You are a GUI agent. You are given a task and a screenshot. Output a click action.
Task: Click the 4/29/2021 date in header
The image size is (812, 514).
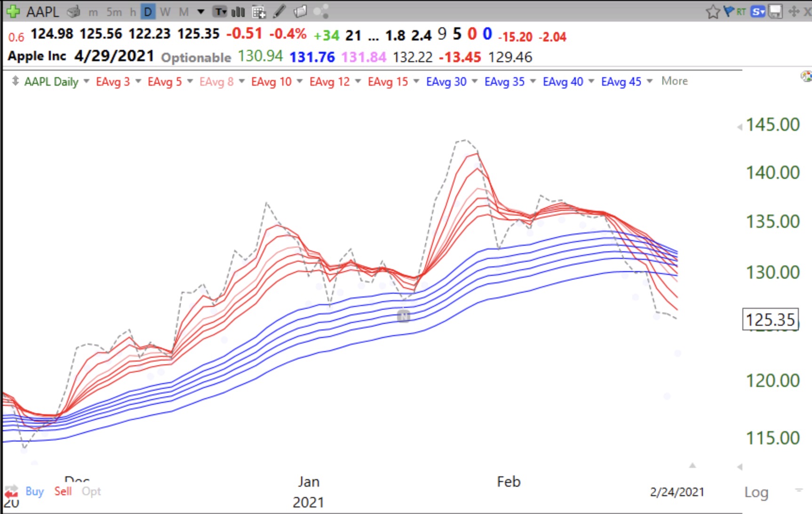pos(114,56)
